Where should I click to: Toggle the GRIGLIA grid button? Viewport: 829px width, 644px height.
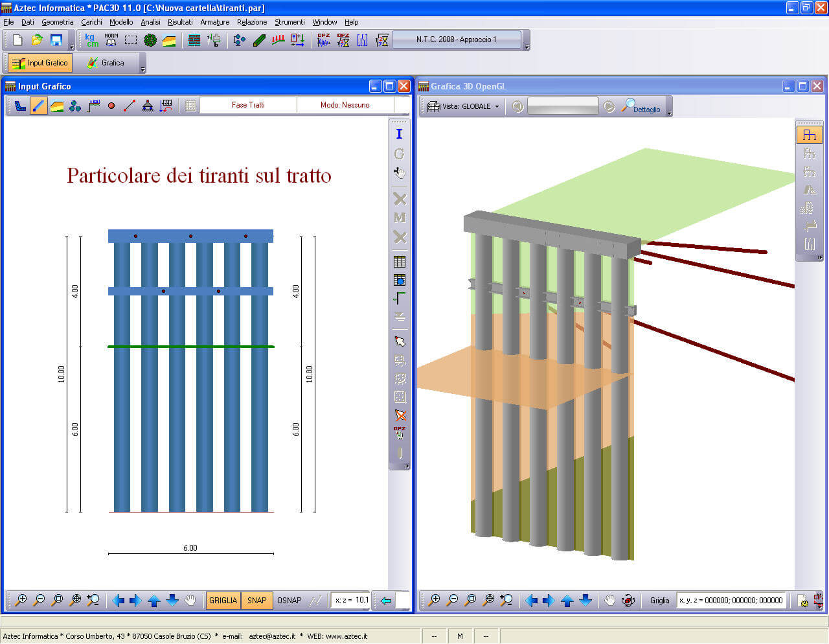[223, 601]
